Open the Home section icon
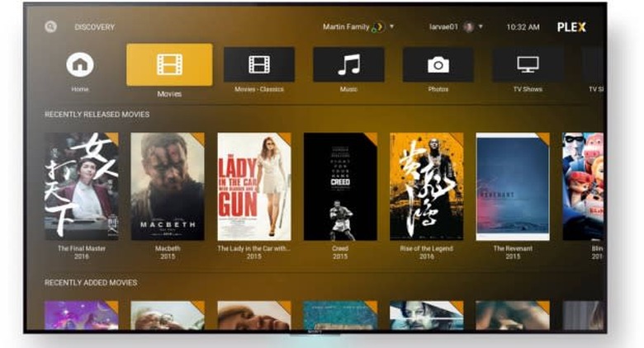Screen dimensions: 644x348 [80, 64]
